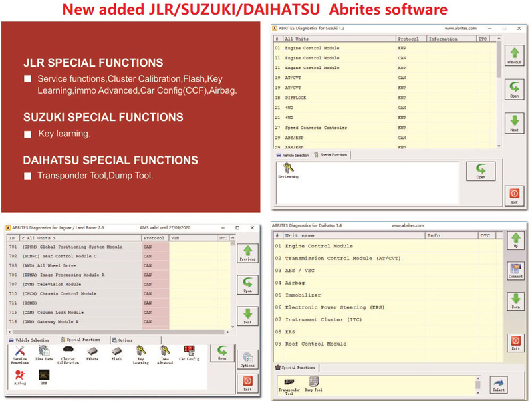Open Dump Tool in Daihatsu window
This screenshot has width=532, height=401.
(313, 384)
